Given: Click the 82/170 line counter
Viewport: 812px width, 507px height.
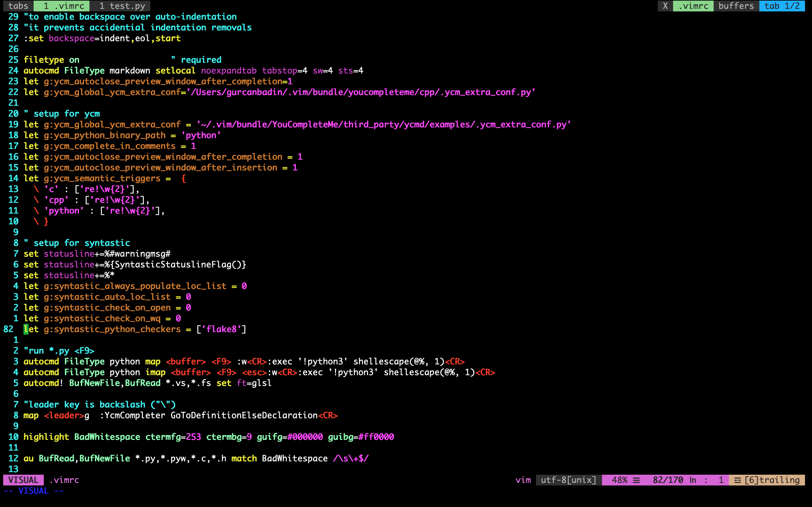Looking at the screenshot, I should (x=668, y=480).
